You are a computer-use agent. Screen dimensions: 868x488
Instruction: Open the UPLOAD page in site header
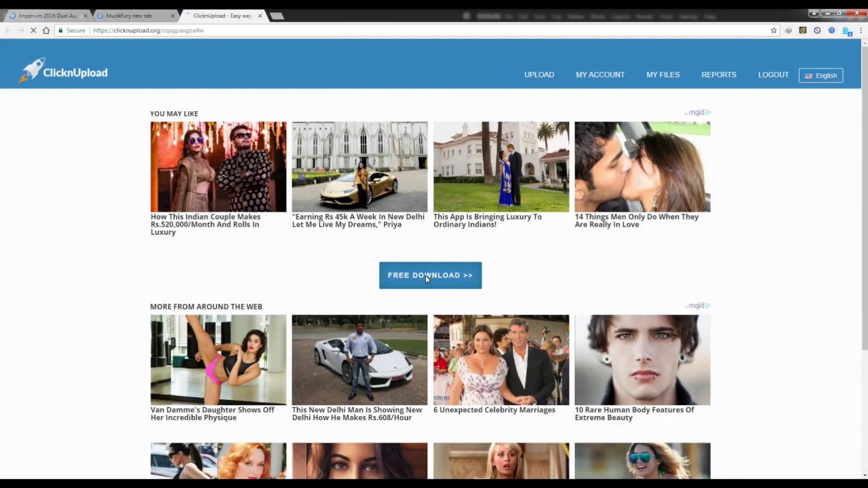pyautogui.click(x=539, y=75)
